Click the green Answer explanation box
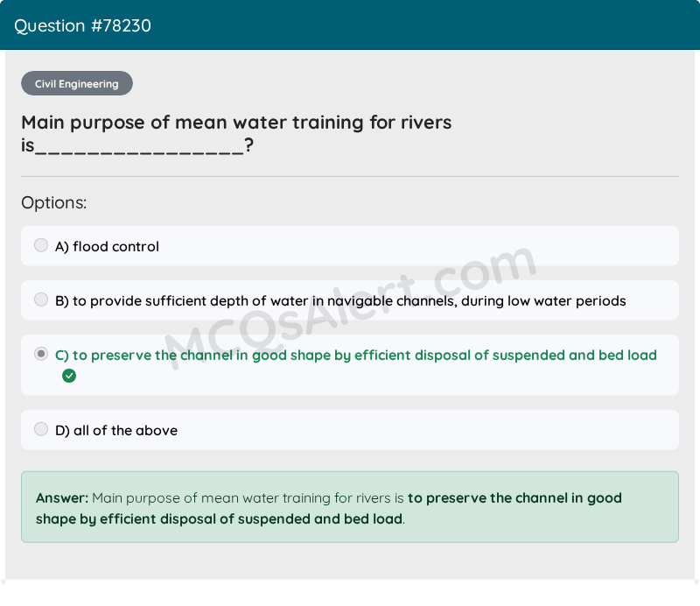 350,507
